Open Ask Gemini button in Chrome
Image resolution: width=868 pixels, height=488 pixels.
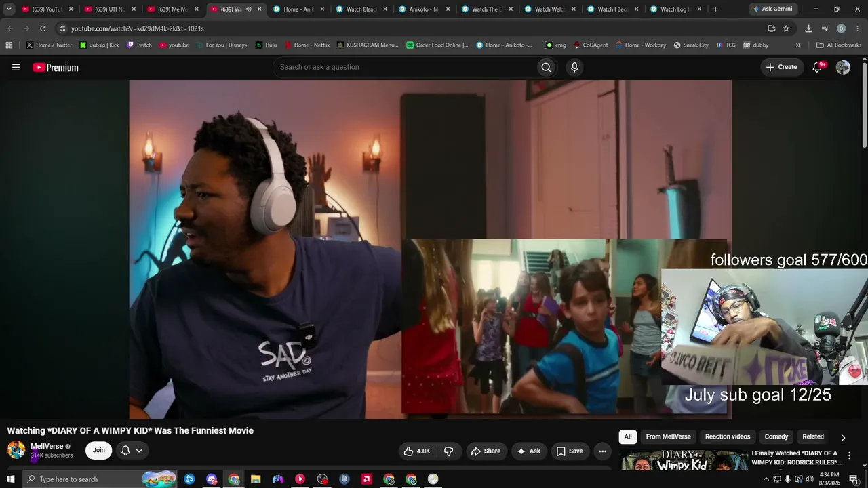click(772, 9)
